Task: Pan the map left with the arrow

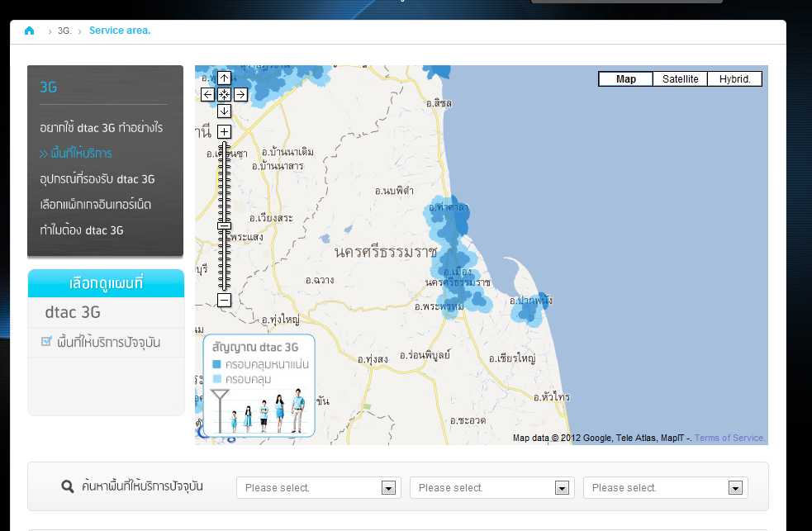Action: pos(207,94)
